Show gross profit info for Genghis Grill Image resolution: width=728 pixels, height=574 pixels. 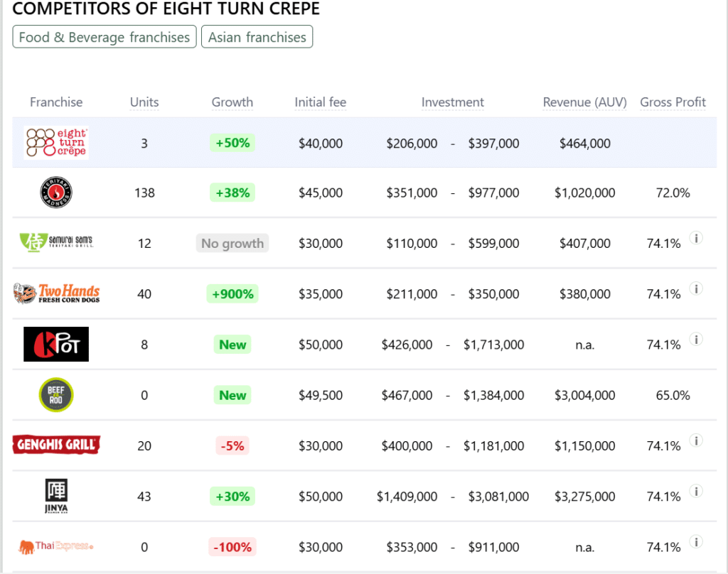(x=696, y=441)
